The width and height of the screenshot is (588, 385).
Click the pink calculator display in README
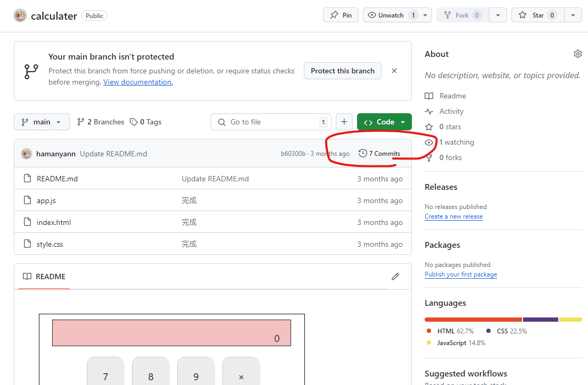(171, 333)
